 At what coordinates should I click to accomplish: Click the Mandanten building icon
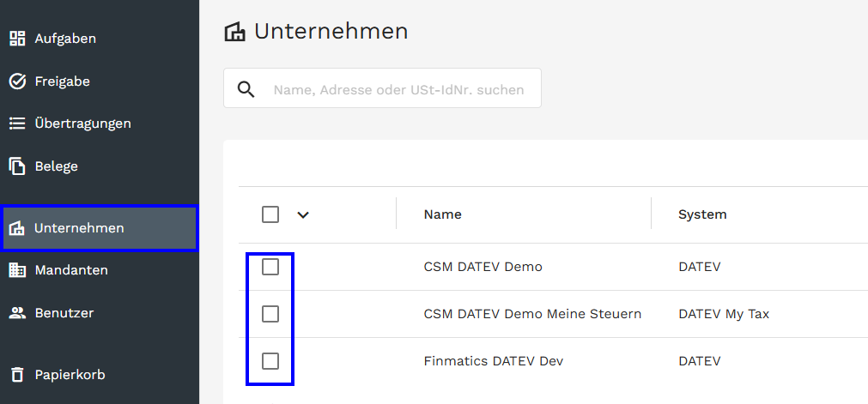click(17, 270)
